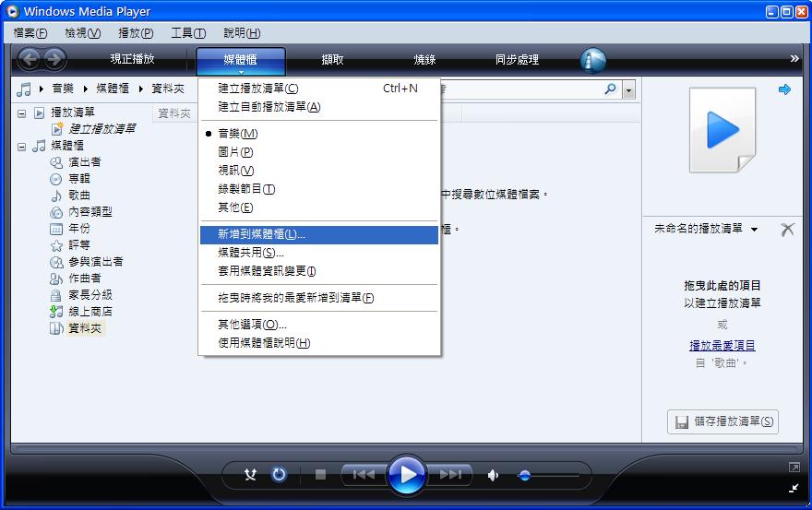Open 作曲者 in the library tree
Viewport: 812px width, 510px height.
click(x=85, y=278)
